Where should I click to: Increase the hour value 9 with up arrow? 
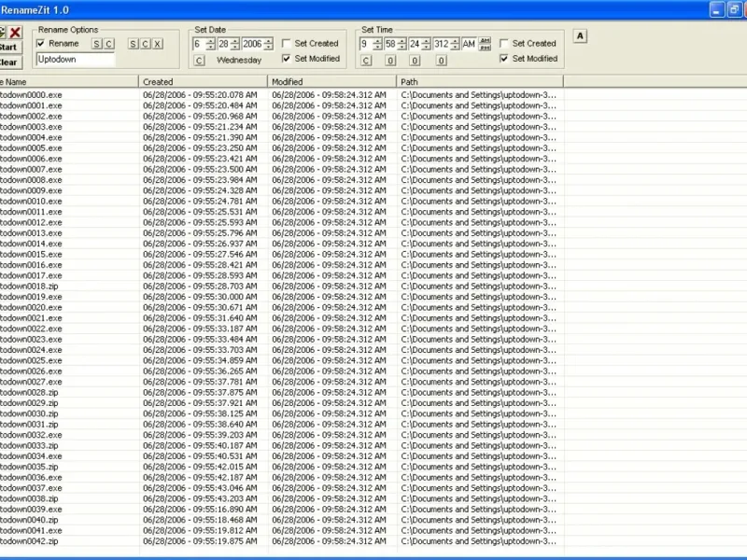377,41
